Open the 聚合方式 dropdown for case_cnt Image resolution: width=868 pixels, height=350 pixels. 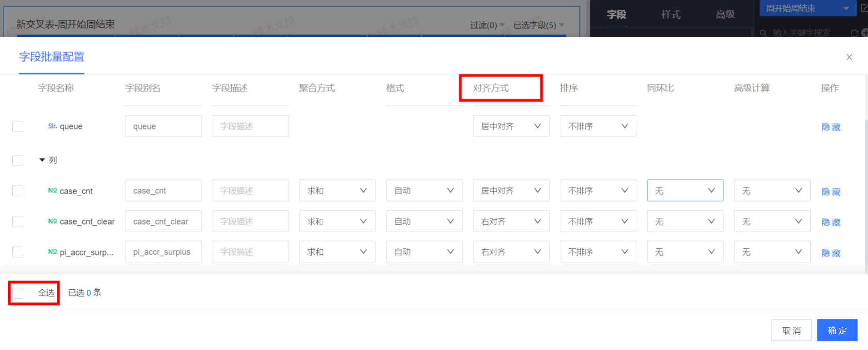tap(337, 191)
